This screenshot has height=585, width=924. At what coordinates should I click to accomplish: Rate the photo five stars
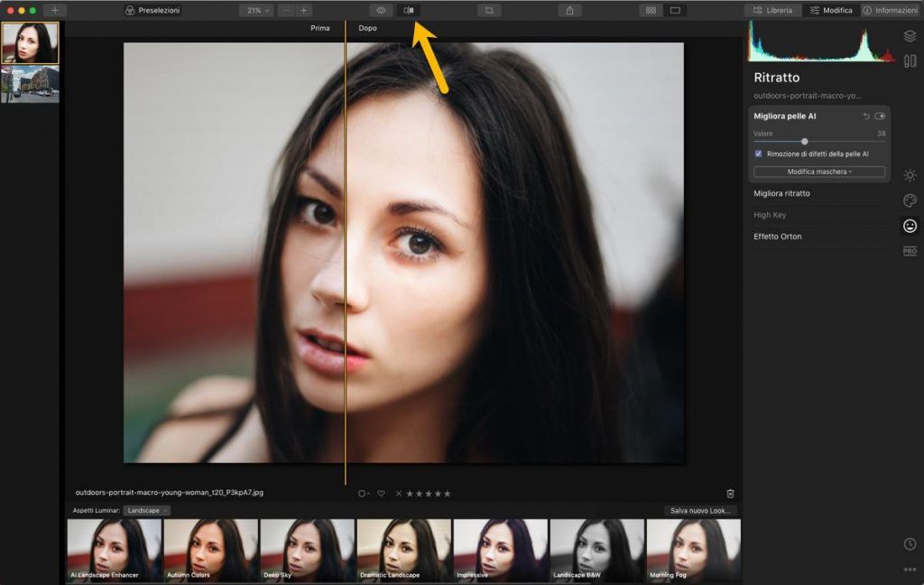click(x=448, y=494)
